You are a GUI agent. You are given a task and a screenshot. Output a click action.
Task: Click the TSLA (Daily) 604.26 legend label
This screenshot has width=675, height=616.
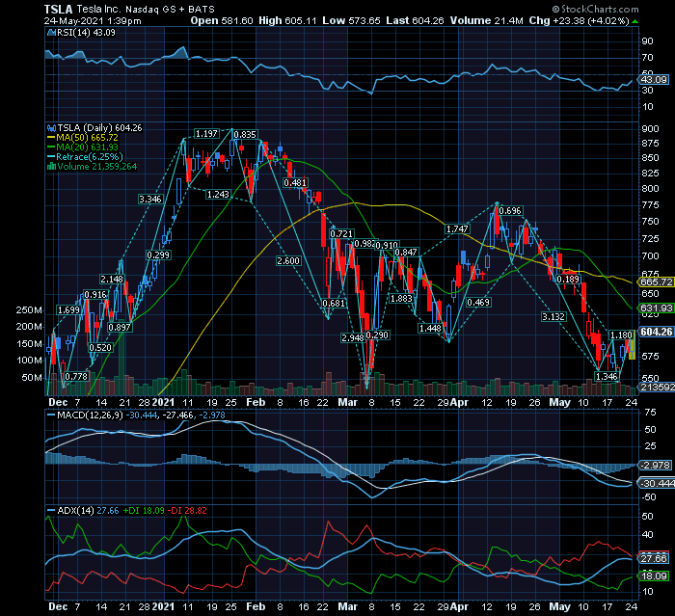tap(99, 128)
